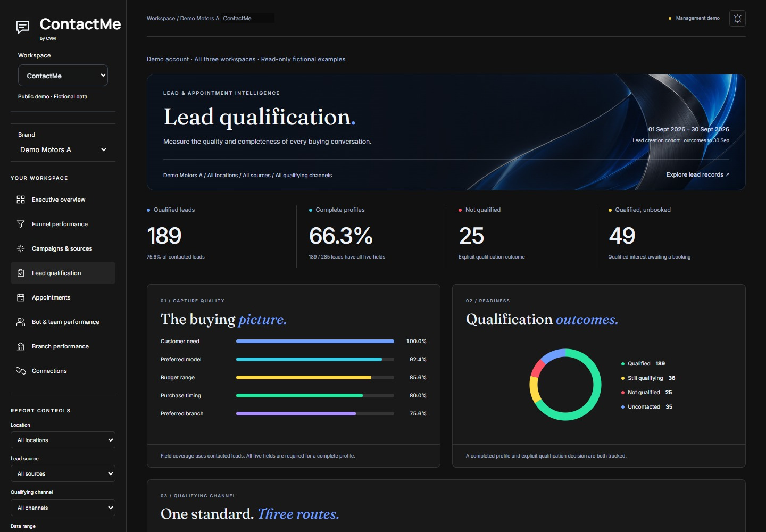Click the Executive overview grid icon
Screen dimensions: 766x532
[x=21, y=199]
